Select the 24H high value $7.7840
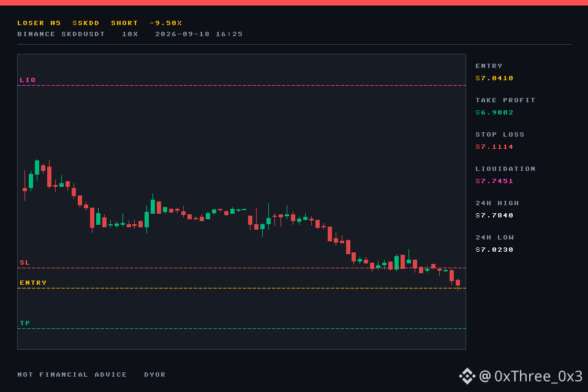Screen dimensions: 588x392 pyautogui.click(x=494, y=216)
